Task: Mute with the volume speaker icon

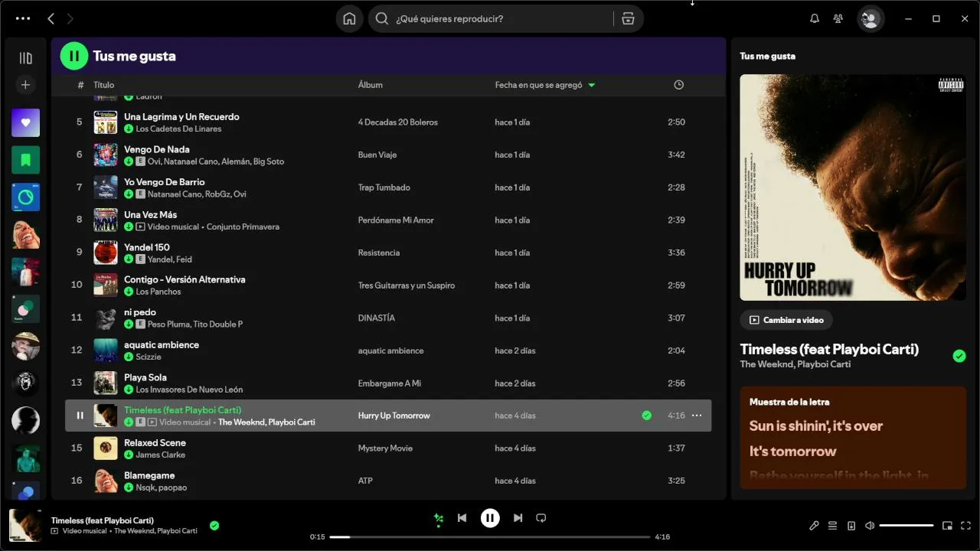Action: click(x=870, y=526)
